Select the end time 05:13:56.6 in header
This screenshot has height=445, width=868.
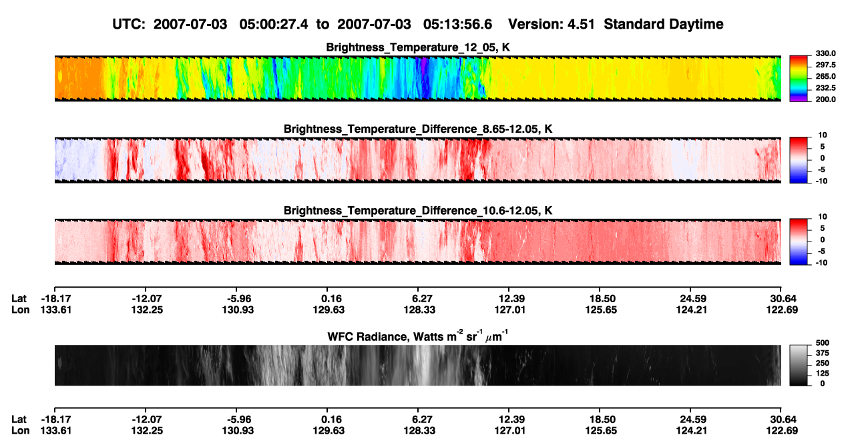pos(457,25)
